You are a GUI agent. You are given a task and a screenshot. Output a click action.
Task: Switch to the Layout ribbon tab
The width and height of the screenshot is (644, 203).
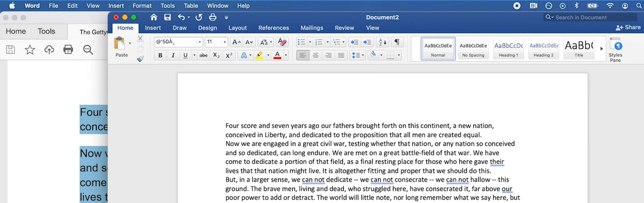(x=238, y=28)
